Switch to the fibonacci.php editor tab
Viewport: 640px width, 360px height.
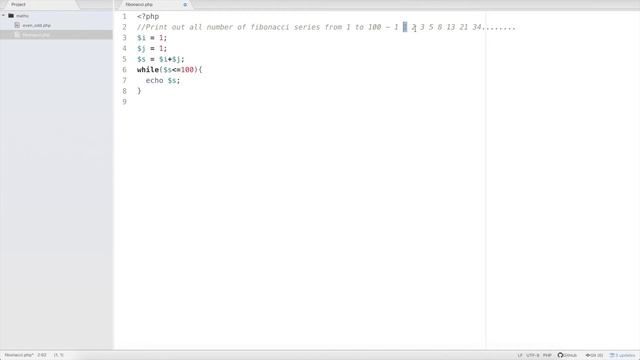pos(139,4)
